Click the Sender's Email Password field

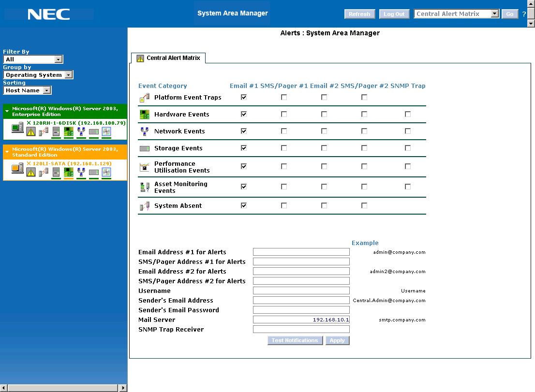(x=301, y=310)
